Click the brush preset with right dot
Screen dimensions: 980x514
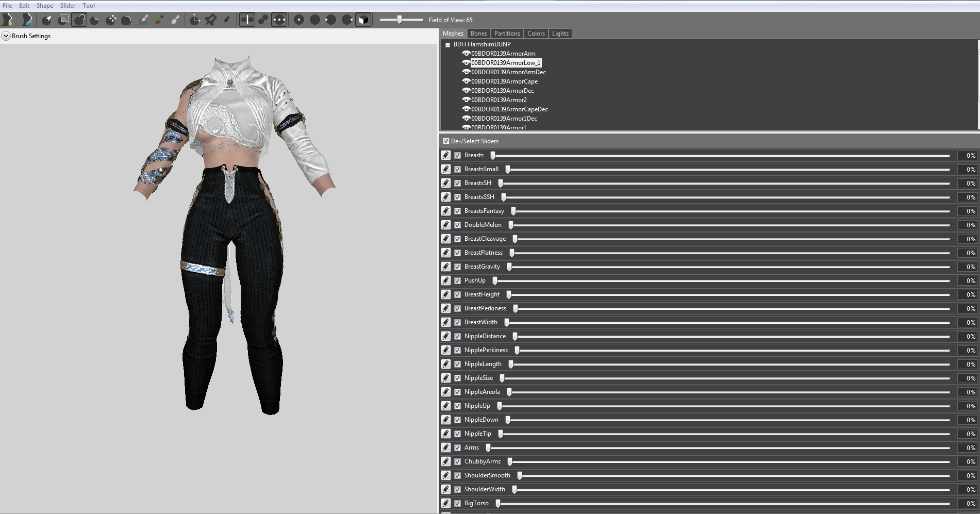pyautogui.click(x=347, y=20)
